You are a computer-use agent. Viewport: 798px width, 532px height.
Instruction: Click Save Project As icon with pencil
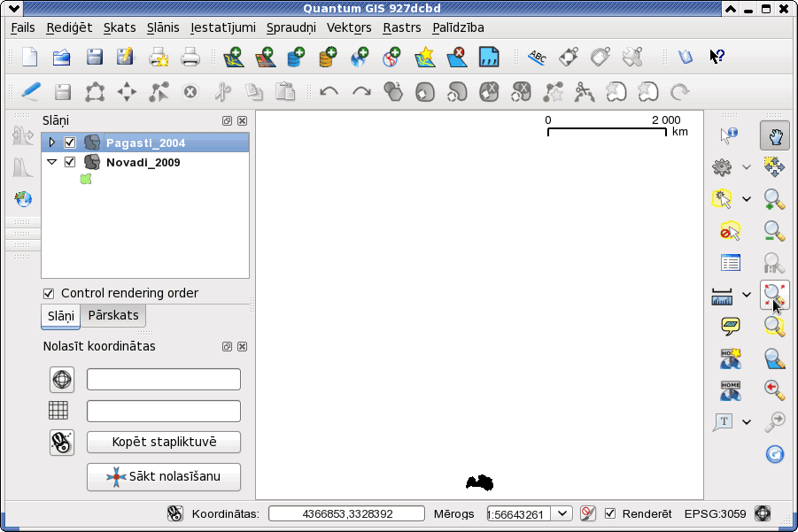(125, 57)
